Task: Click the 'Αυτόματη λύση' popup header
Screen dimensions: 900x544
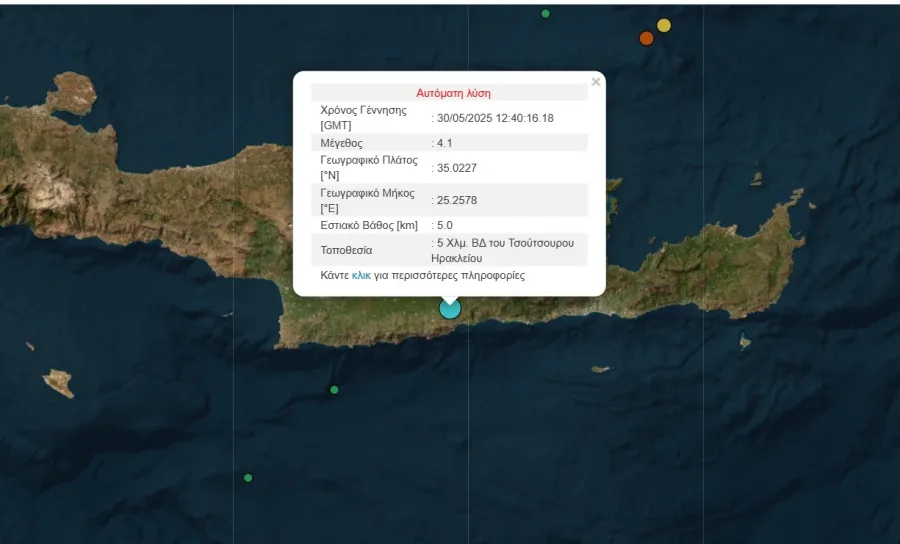Action: [x=453, y=93]
